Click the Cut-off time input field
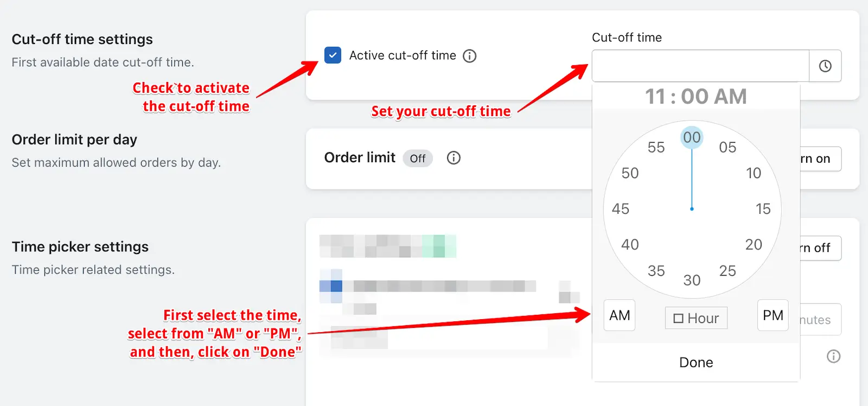 [x=700, y=66]
